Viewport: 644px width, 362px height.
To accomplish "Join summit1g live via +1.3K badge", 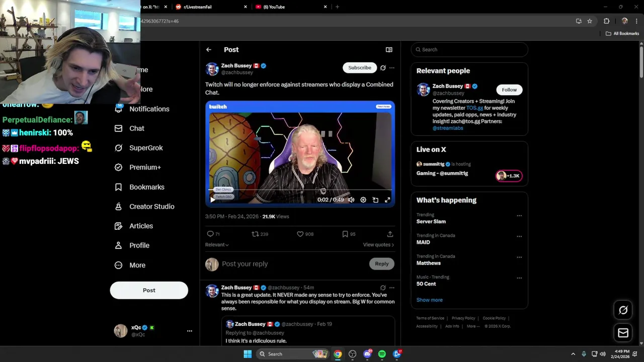I will (x=509, y=176).
